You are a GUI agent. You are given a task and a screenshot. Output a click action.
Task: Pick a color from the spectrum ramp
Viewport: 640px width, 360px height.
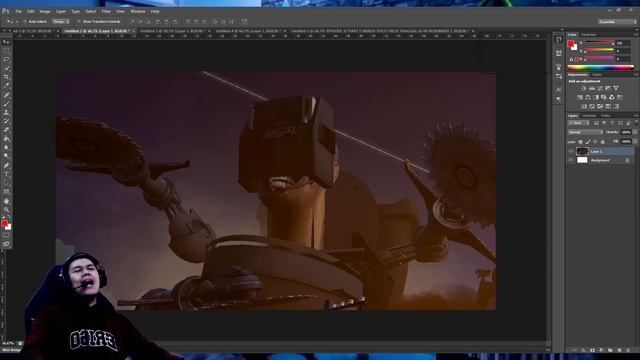600,67
